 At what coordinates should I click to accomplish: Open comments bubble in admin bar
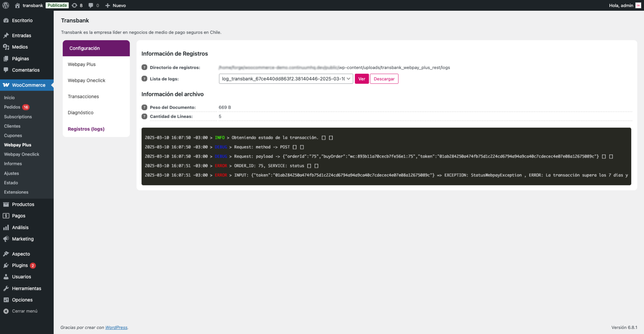pos(91,5)
